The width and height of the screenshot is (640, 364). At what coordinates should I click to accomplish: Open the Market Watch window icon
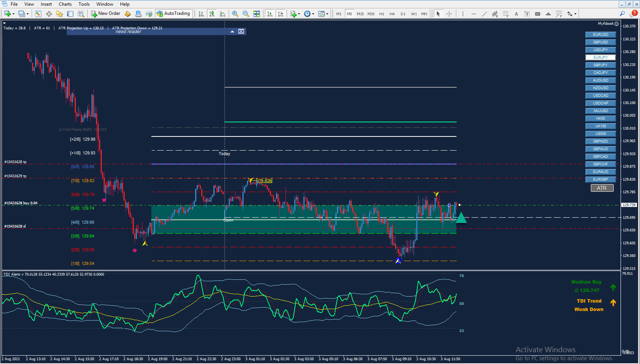pos(38,14)
